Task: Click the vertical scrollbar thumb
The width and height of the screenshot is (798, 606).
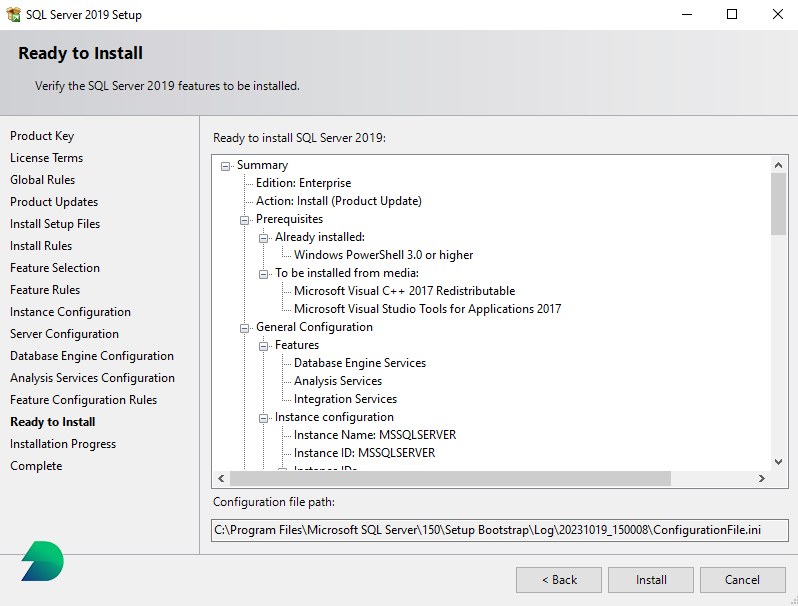Action: pos(778,204)
